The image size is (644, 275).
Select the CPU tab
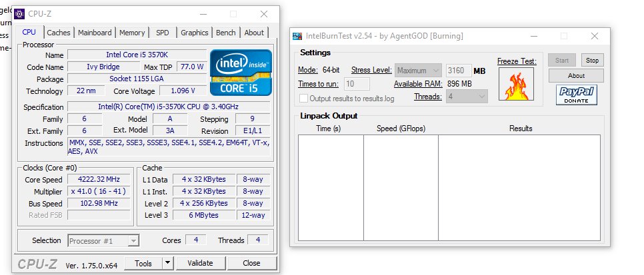(x=29, y=32)
